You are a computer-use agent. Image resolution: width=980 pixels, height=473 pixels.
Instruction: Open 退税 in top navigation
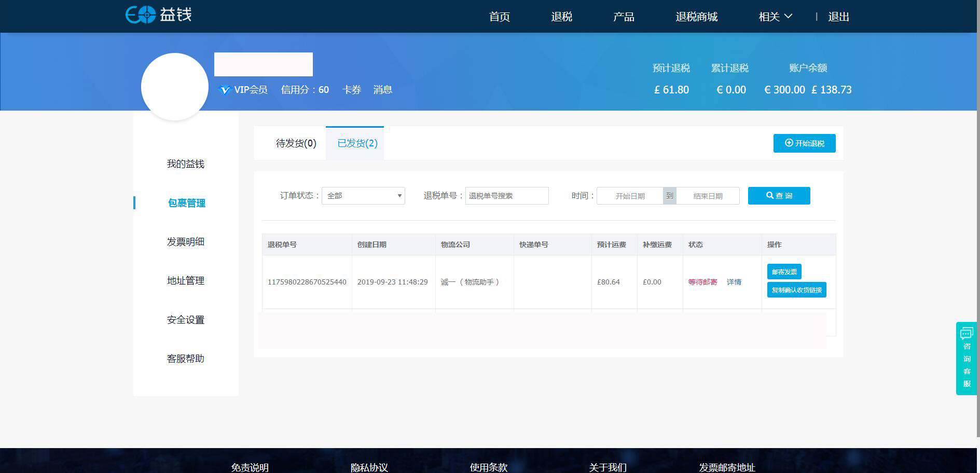562,17
